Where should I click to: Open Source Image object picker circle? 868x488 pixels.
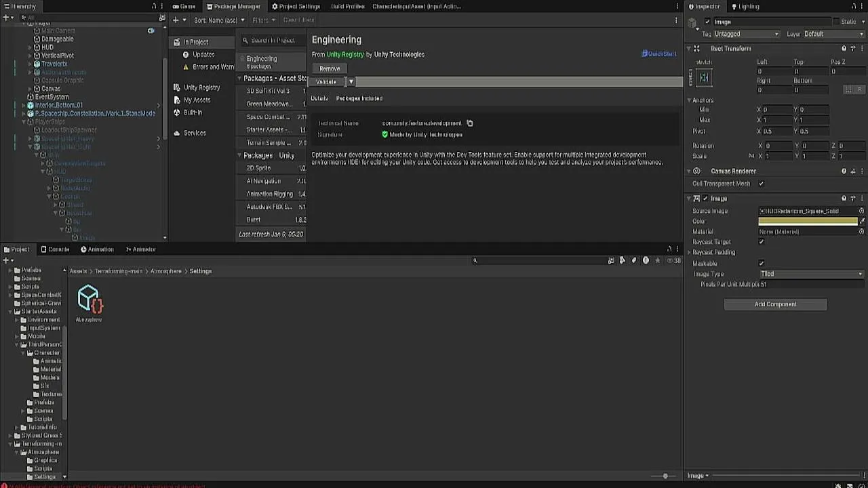(861, 211)
